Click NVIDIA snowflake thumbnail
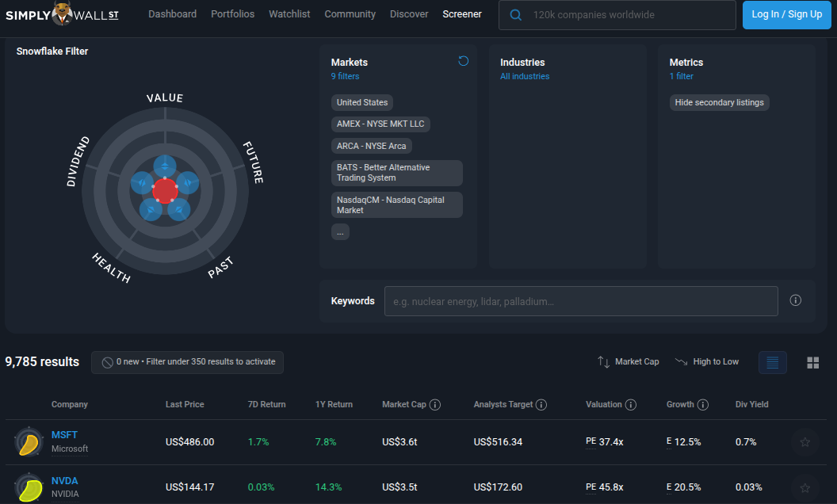The width and height of the screenshot is (837, 504). coord(29,487)
